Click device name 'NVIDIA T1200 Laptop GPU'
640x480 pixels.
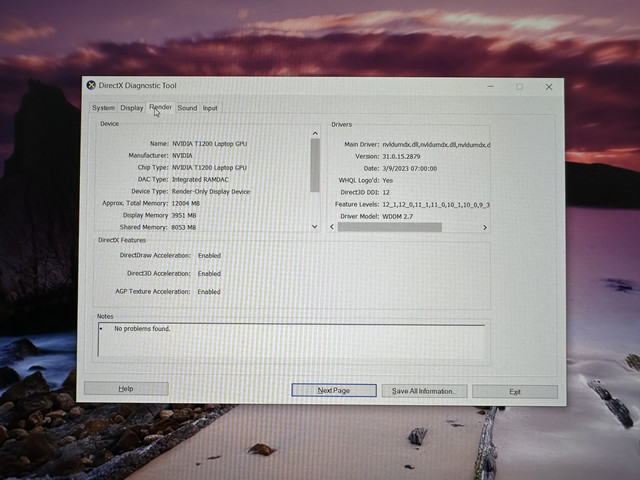pyautogui.click(x=209, y=144)
